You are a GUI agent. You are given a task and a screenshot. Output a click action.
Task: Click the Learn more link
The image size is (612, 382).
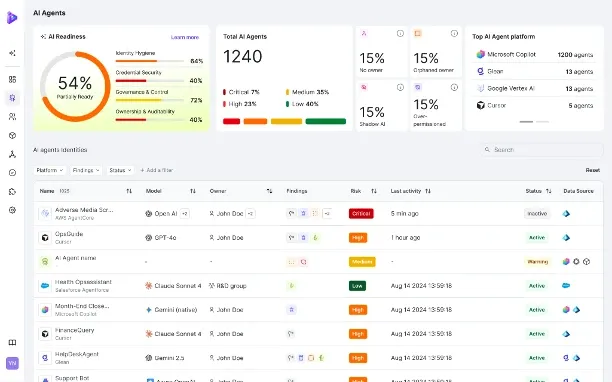tap(185, 37)
